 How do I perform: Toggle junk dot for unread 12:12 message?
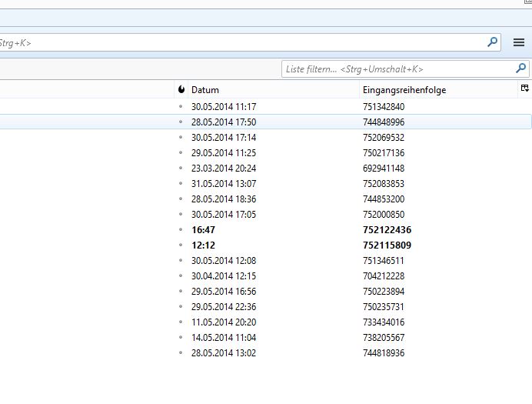click(181, 245)
